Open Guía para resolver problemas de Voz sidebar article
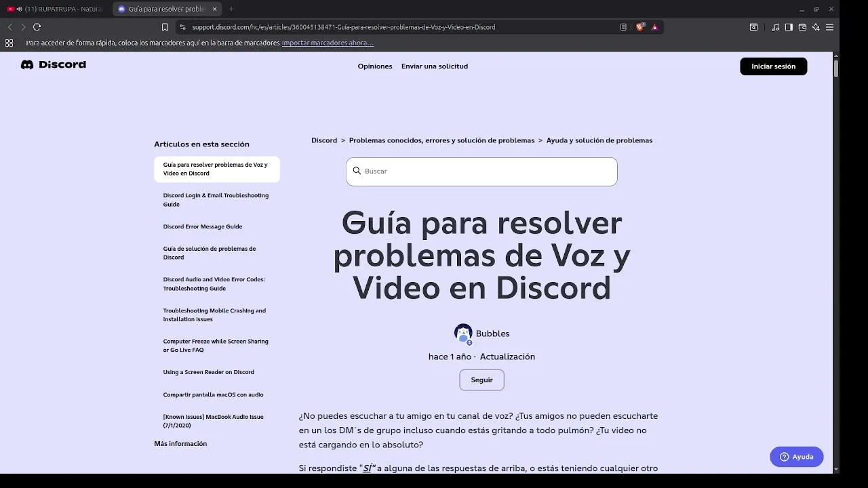This screenshot has width=868, height=488. pyautogui.click(x=217, y=169)
